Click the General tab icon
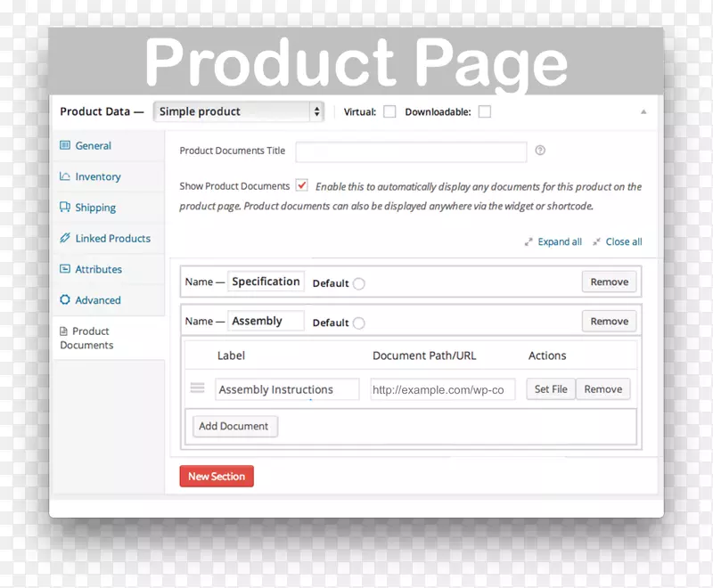Screen dimensions: 713x588 pos(65,145)
